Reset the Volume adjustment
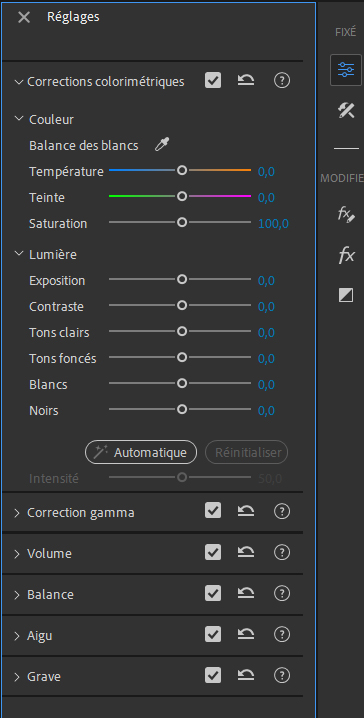 click(x=246, y=553)
